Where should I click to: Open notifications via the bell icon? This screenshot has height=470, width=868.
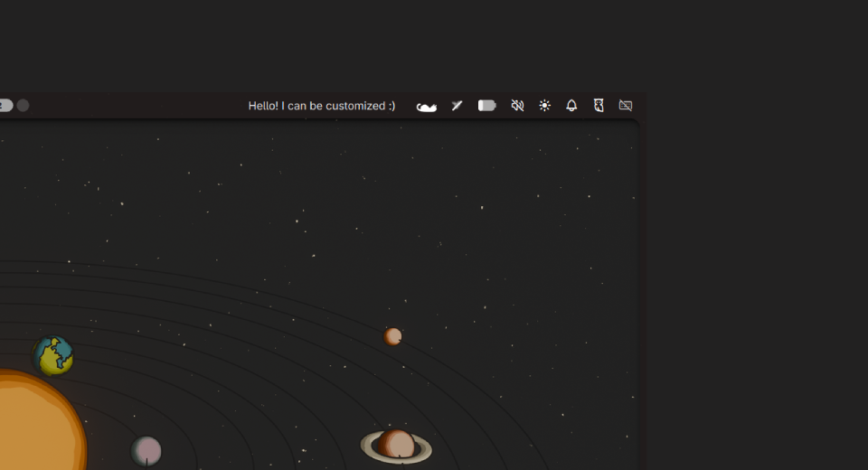coord(571,105)
